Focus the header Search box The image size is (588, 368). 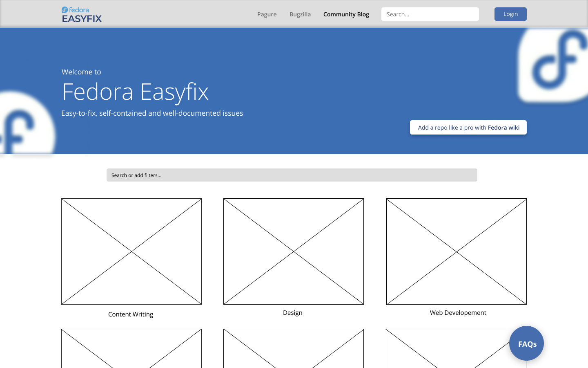430,14
